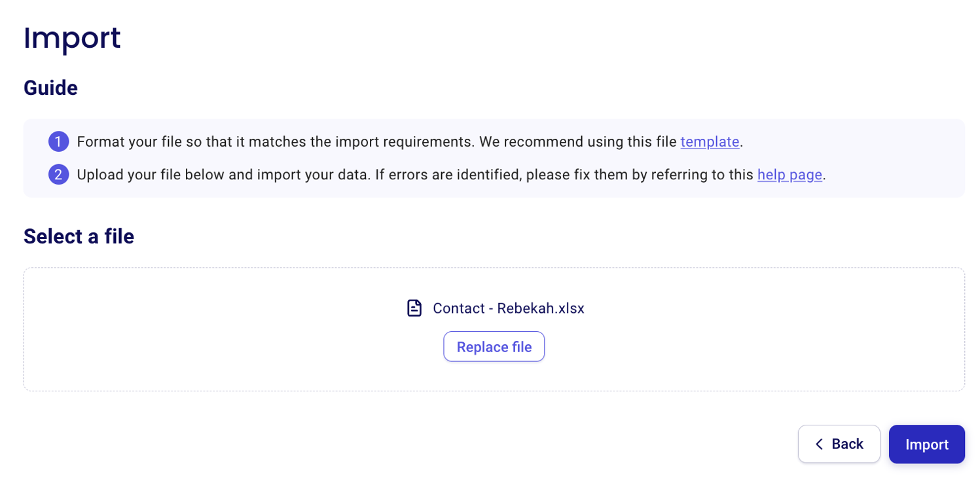Image resolution: width=980 pixels, height=483 pixels.
Task: Go back using the Back button
Action: coord(839,444)
